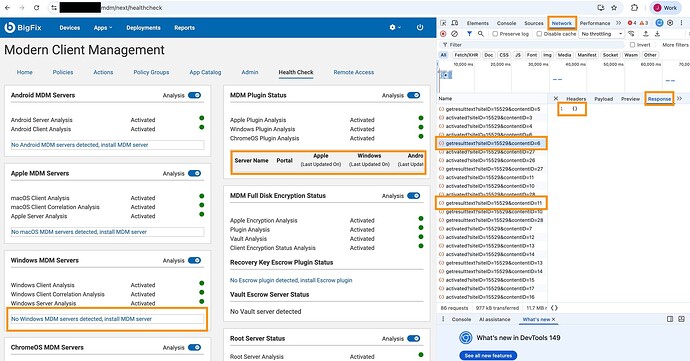Image resolution: width=690 pixels, height=361 pixels.
Task: Bookmark the page with the star icon
Action: tap(614, 7)
